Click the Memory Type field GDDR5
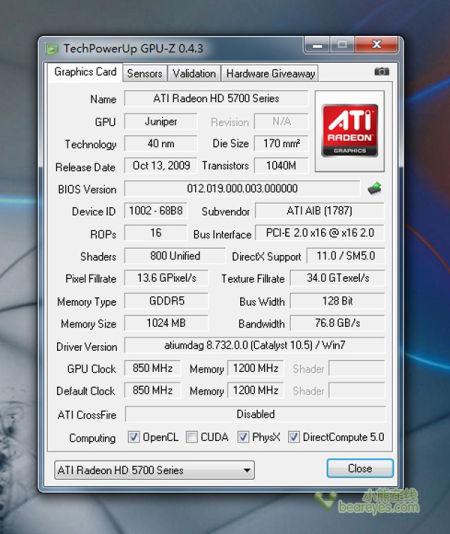450x534 pixels. point(166,301)
